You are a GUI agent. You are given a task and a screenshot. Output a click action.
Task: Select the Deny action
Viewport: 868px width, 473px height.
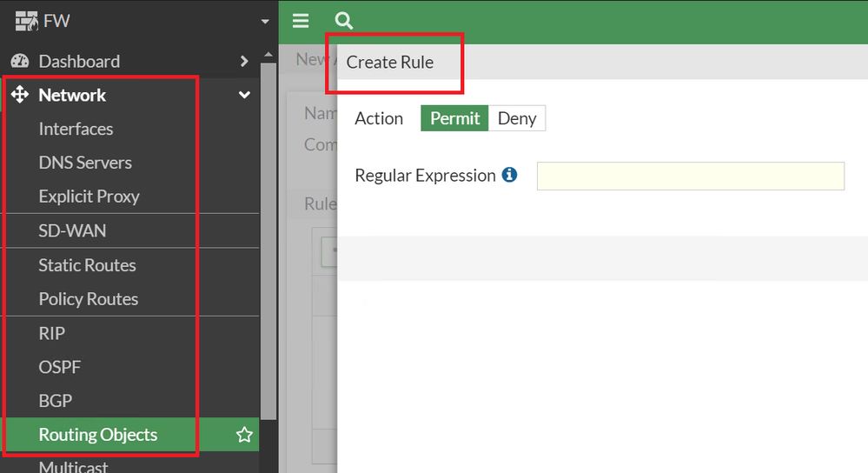point(517,118)
